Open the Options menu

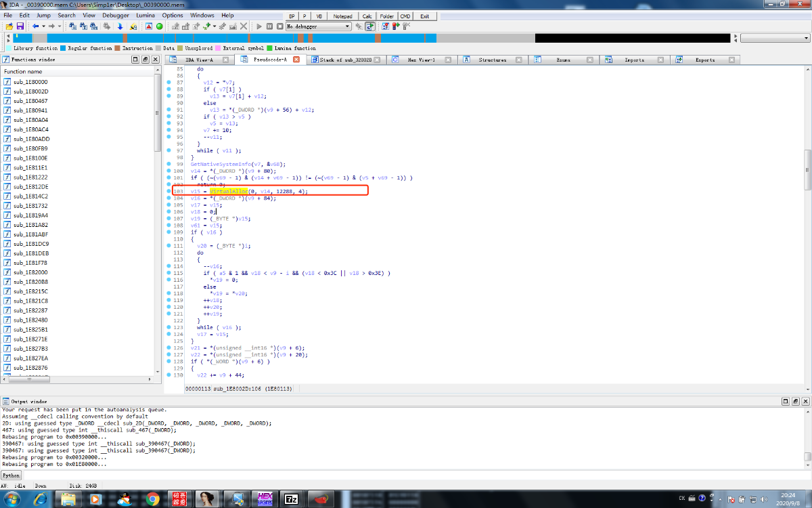click(x=173, y=15)
